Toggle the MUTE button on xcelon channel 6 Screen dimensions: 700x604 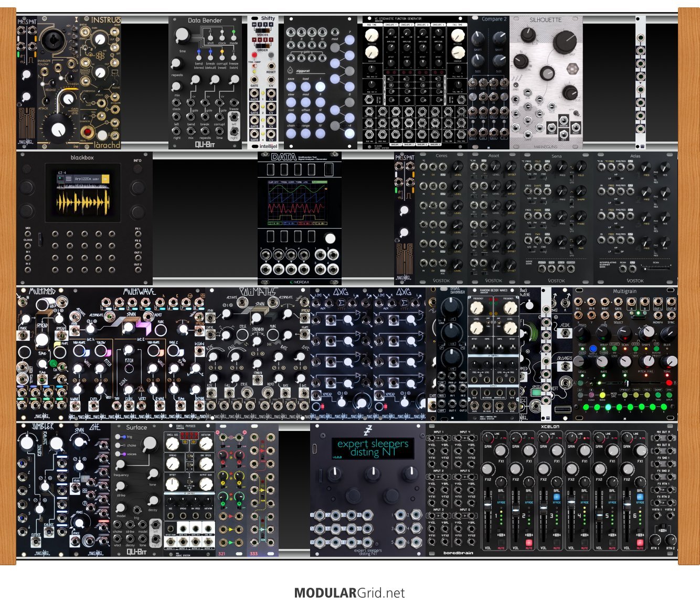[640, 543]
